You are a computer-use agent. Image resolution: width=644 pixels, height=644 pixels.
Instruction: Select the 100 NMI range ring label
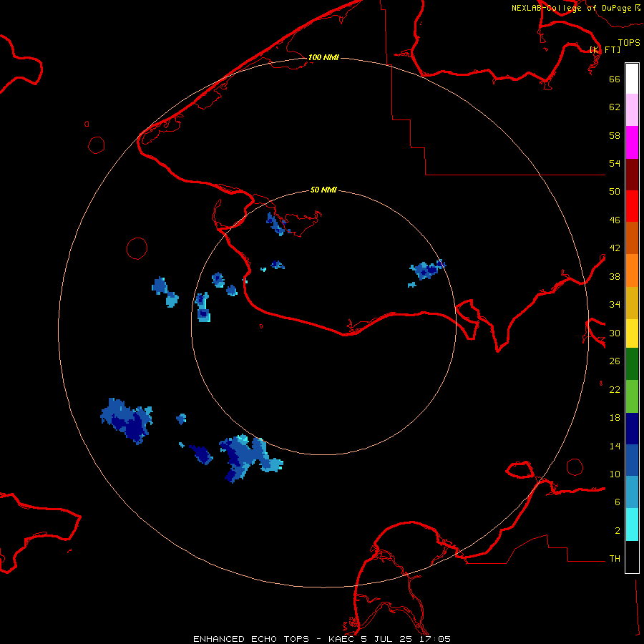323,57
